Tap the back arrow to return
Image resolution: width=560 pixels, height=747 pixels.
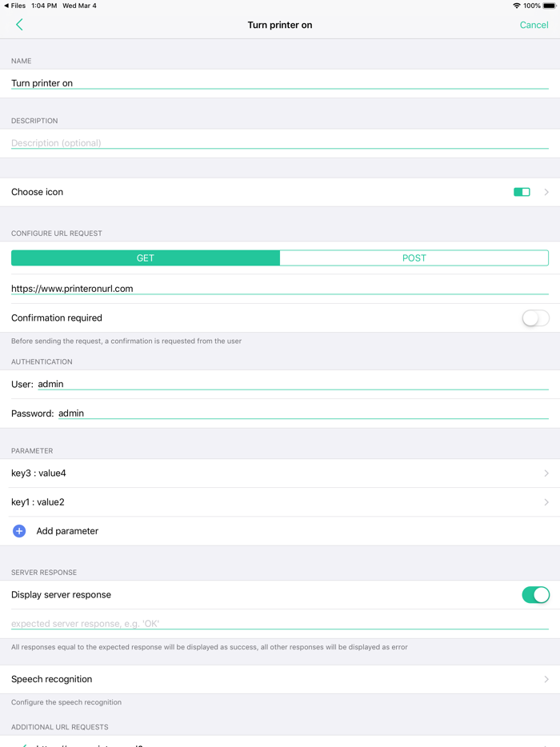point(18,25)
